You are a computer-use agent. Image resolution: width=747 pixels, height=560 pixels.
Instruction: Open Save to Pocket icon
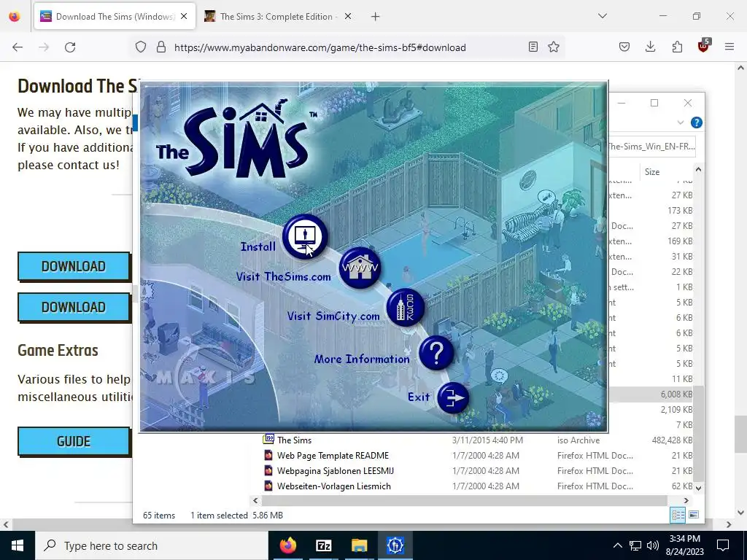click(624, 47)
